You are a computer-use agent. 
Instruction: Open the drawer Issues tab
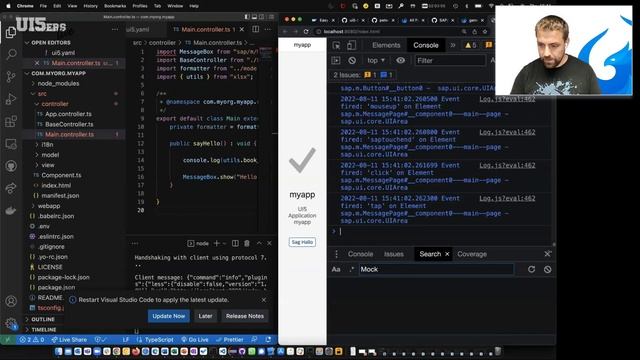pyautogui.click(x=393, y=254)
